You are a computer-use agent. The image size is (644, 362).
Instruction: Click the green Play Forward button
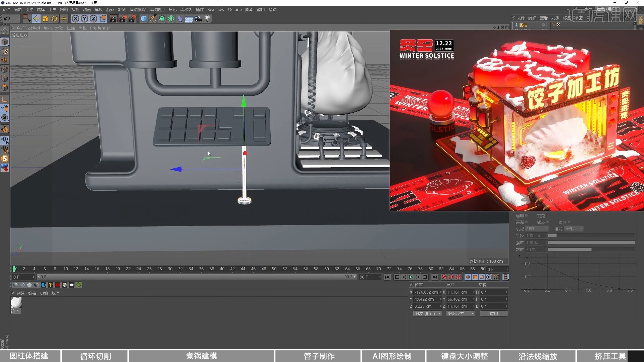coord(411,277)
